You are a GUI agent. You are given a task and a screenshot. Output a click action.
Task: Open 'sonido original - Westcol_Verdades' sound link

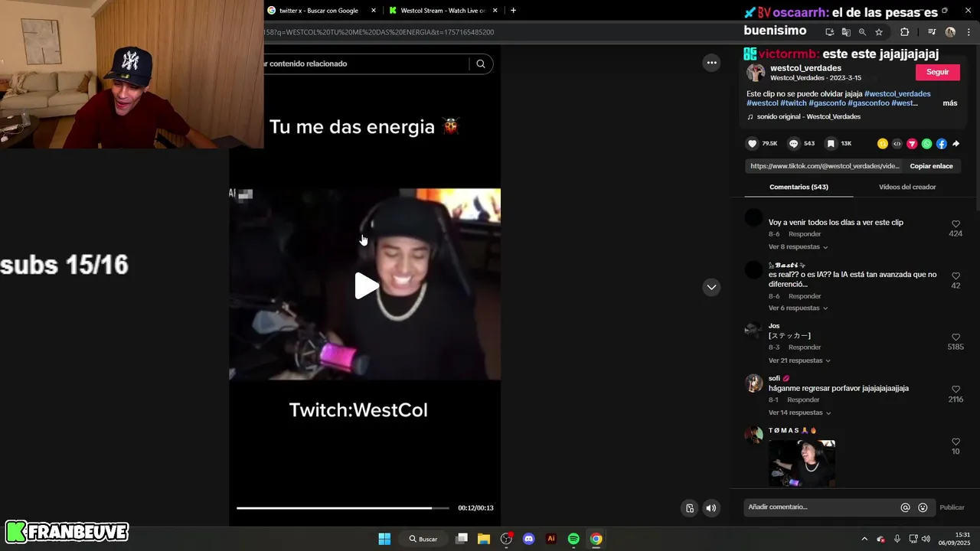click(808, 117)
